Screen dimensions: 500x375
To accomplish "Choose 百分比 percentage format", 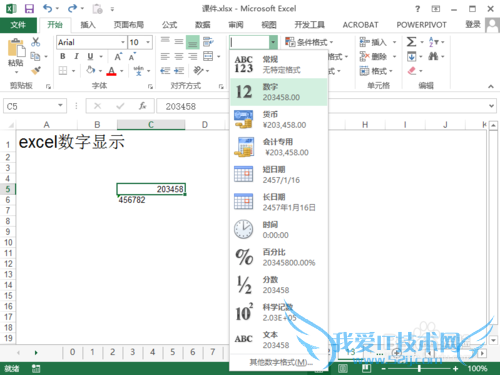I will pos(279,257).
